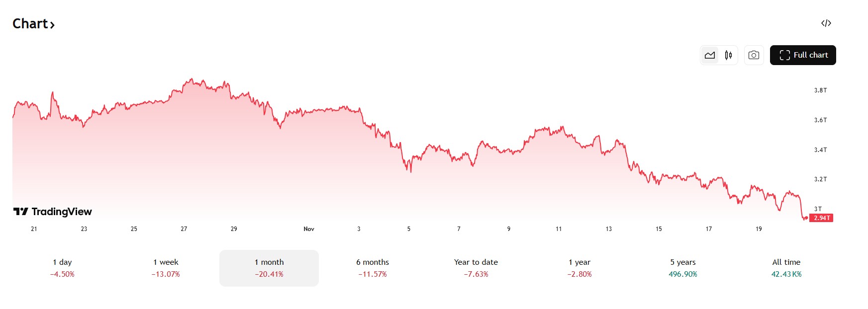Click the TradingView logo
Image resolution: width=868 pixels, height=309 pixels.
click(53, 212)
